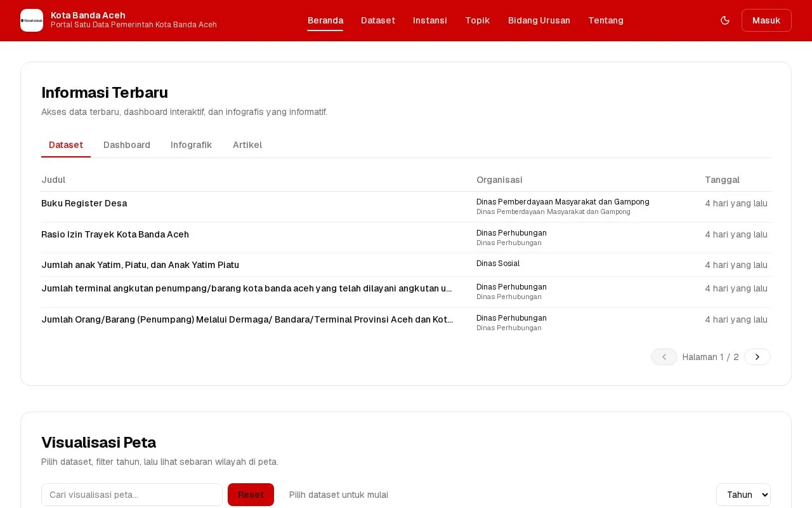812x508 pixels.
Task: Switch to the Infografik tab
Action: 191,145
